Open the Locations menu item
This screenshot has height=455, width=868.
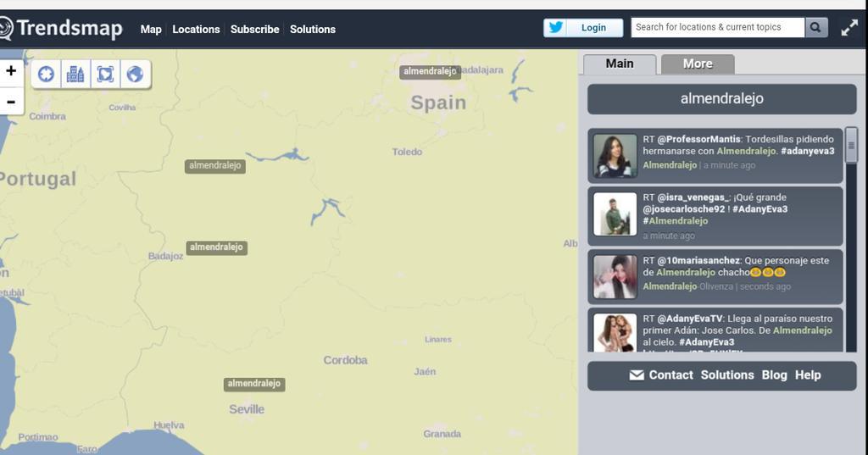(x=196, y=30)
